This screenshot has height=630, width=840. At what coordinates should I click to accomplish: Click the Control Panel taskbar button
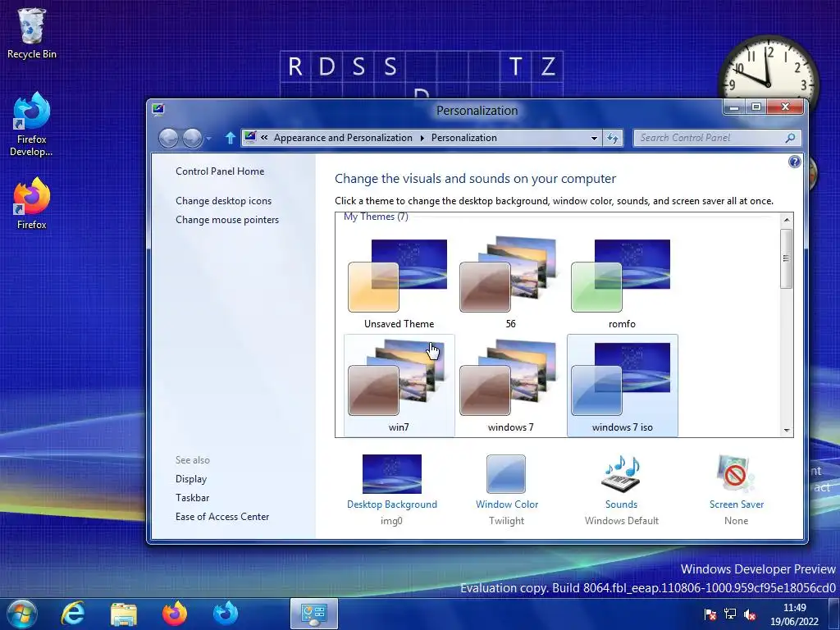(314, 614)
